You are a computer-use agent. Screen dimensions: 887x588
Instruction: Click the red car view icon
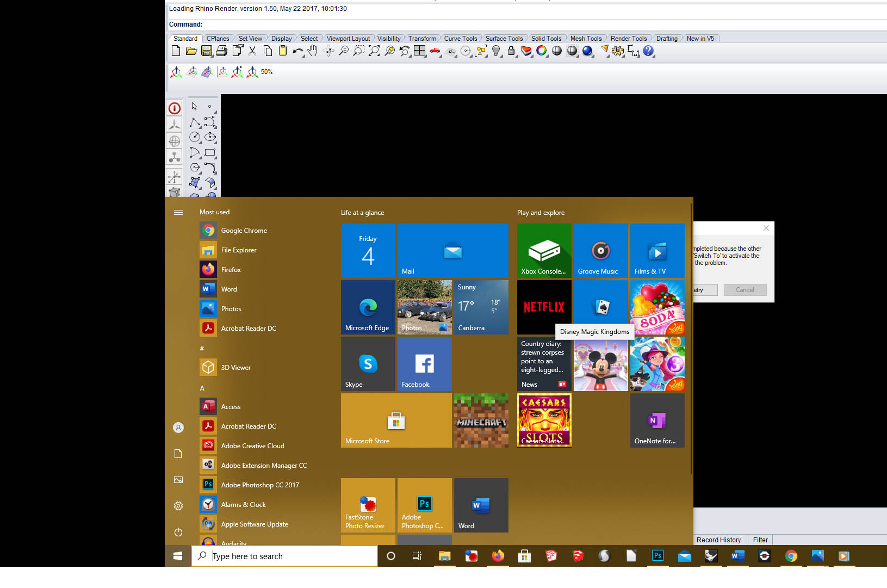point(435,51)
